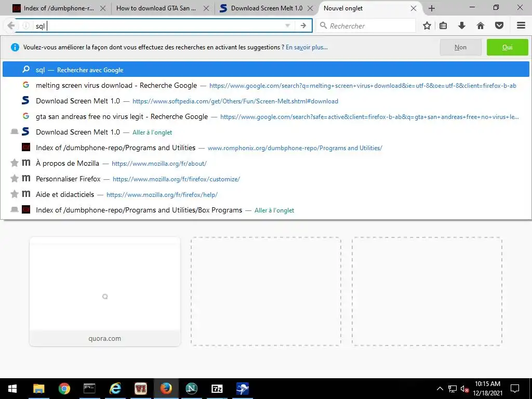Click the Pocket icon in toolbar
Viewport: 532px width, 399px height.
click(x=499, y=25)
